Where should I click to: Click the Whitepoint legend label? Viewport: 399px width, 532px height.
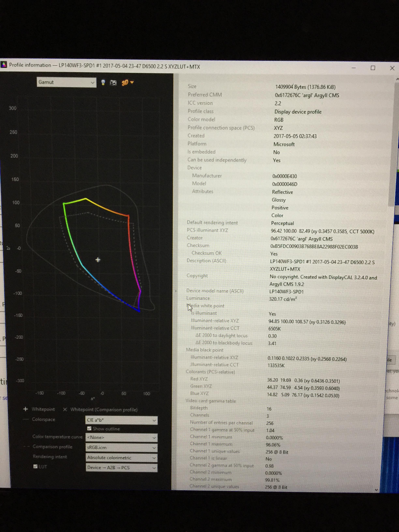coord(43,409)
